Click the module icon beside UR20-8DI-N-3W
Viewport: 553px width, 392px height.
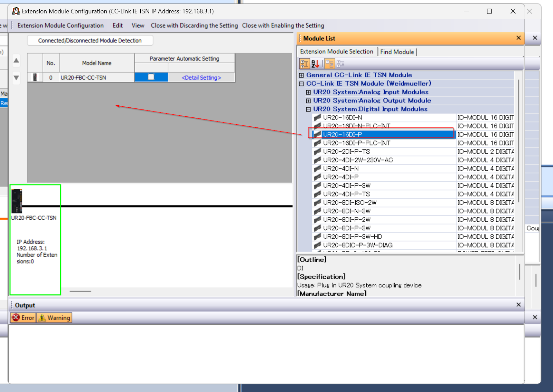(x=317, y=211)
